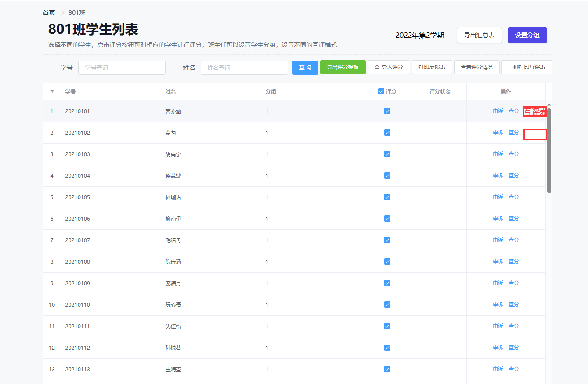
Task: Click 申诉 link for 胡禹宁
Action: tap(498, 154)
